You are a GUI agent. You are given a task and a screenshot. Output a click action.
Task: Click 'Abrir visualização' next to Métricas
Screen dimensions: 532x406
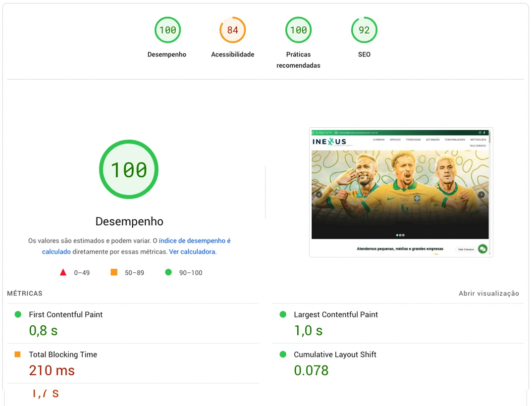[x=488, y=294]
